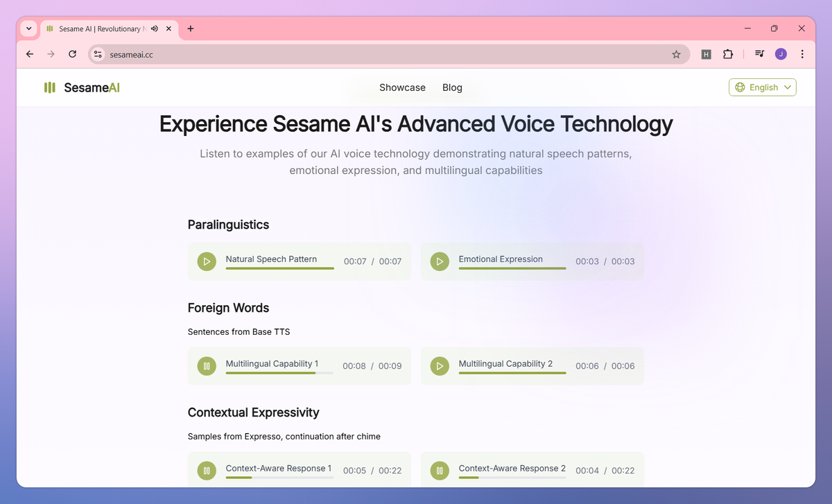Viewport: 832px width, 504px height.
Task: Go back to the previous page
Action: (x=29, y=54)
